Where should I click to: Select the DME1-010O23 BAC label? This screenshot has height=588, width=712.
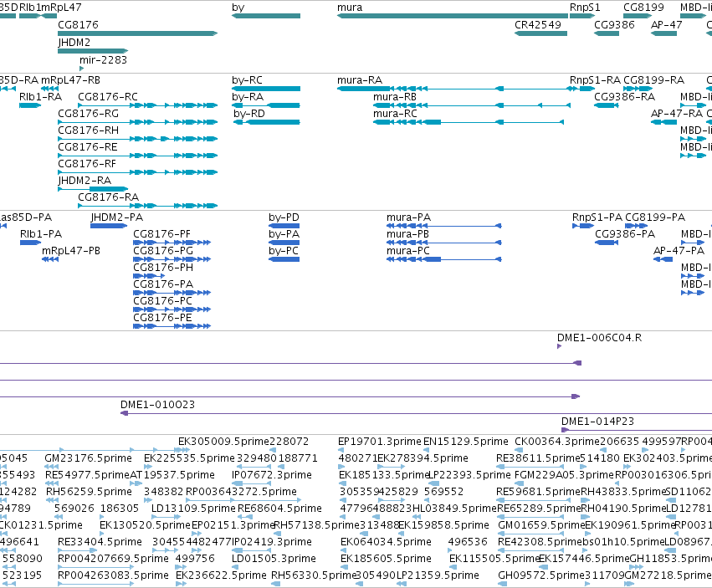157,405
